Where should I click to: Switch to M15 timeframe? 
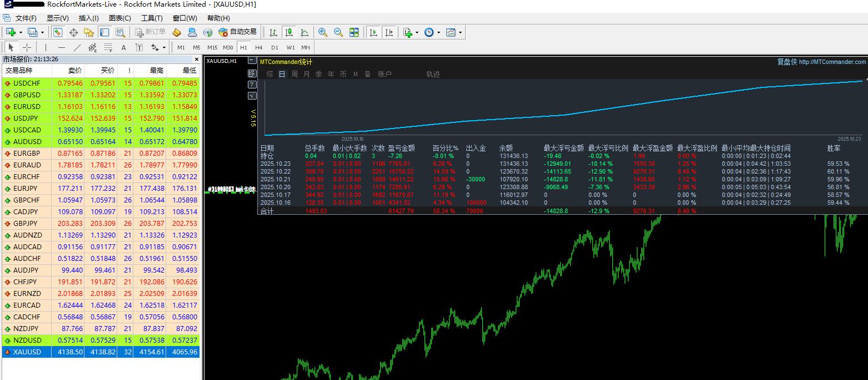coord(212,47)
